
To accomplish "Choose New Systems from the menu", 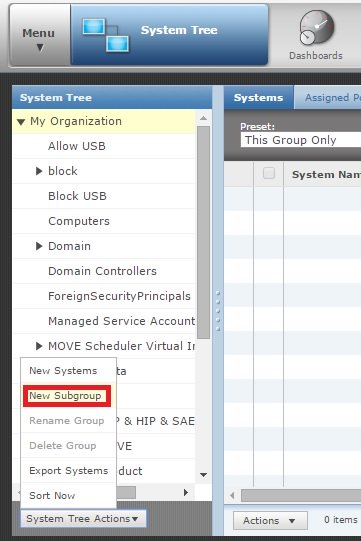I will coord(68,371).
